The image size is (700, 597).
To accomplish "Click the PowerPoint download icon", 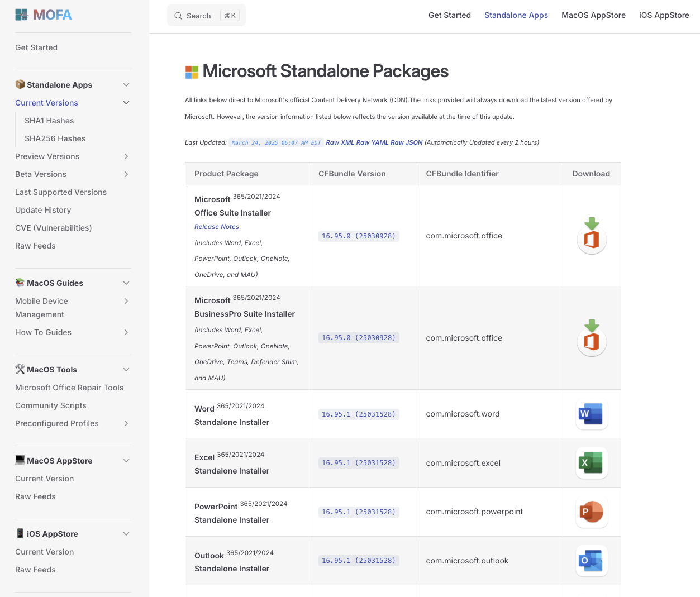I will (592, 512).
